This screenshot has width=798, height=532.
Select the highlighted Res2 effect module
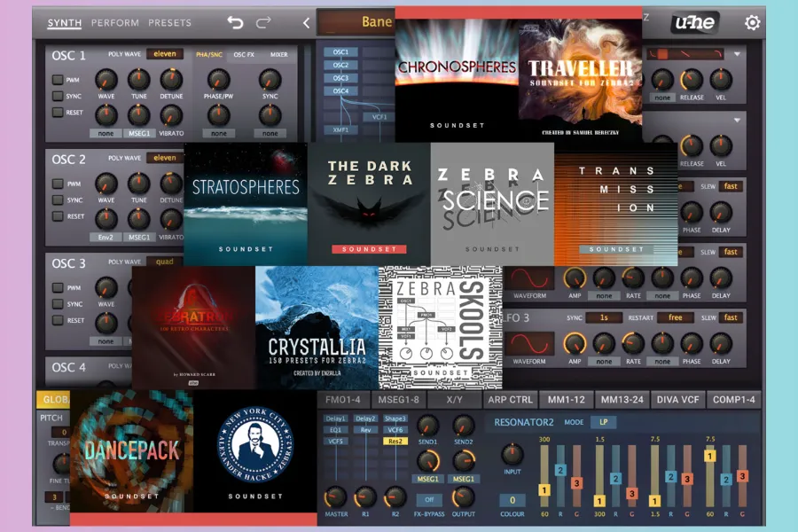coord(395,441)
